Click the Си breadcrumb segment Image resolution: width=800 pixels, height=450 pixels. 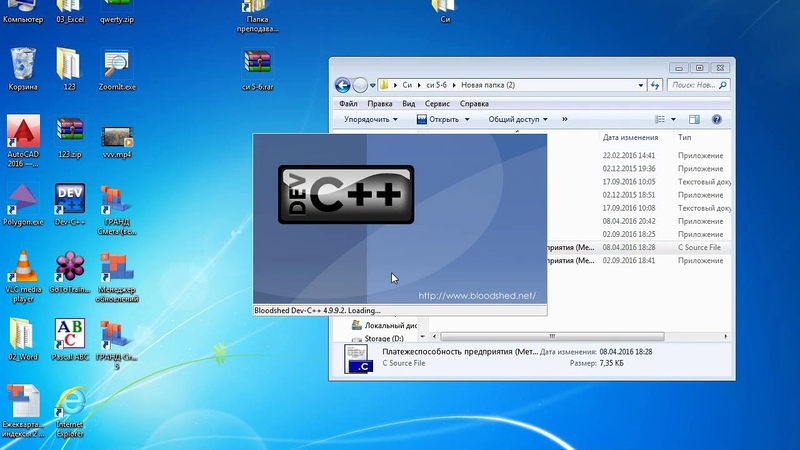pyautogui.click(x=407, y=85)
